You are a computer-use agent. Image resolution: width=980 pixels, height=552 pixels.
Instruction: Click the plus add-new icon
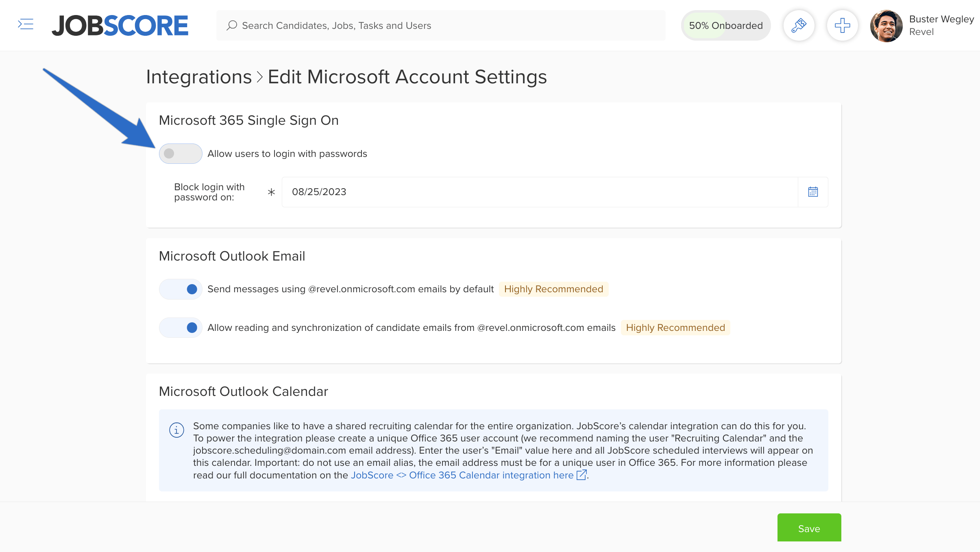842,25
